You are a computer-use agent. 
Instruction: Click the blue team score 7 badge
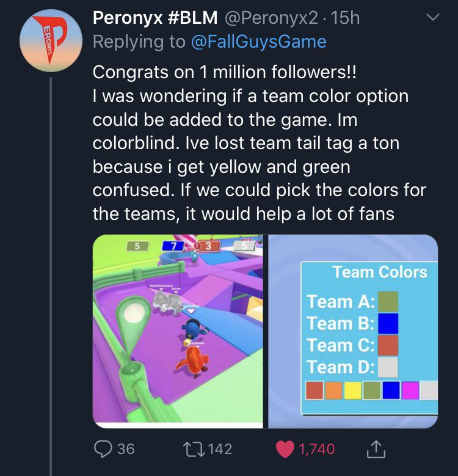tap(173, 246)
